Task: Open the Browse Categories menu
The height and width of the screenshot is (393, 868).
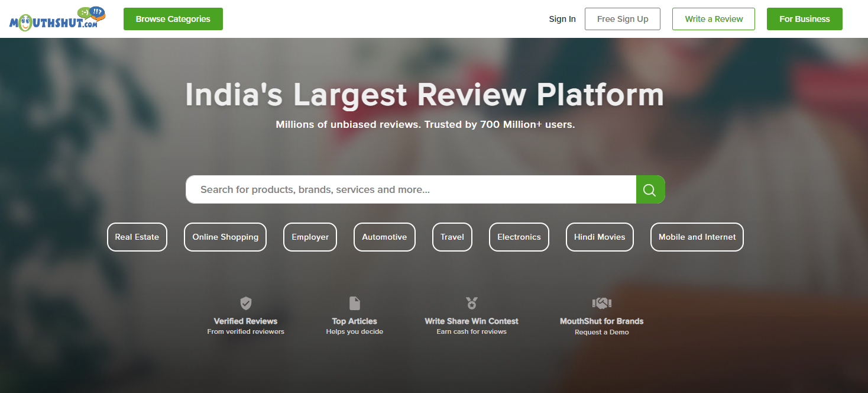Action: (x=173, y=19)
